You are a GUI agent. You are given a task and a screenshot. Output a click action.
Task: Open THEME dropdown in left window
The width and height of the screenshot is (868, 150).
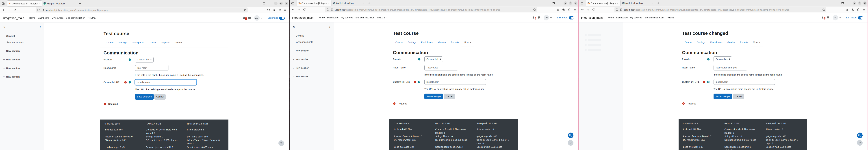click(x=93, y=18)
